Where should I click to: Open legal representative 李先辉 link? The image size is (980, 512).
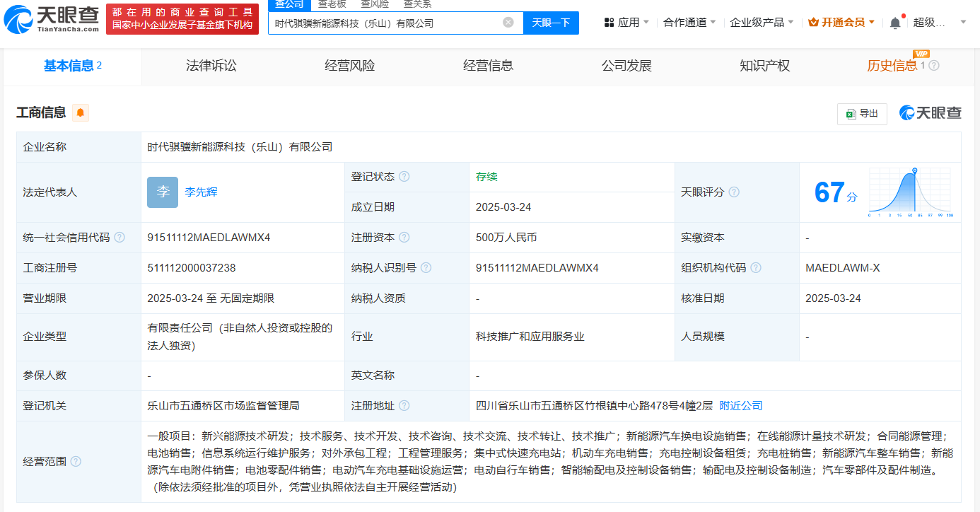tap(201, 192)
